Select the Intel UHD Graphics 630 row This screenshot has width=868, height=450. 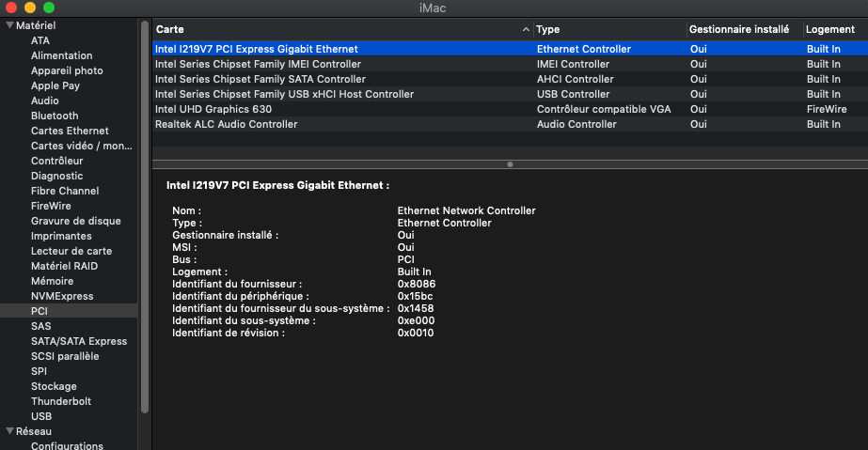[x=510, y=109]
